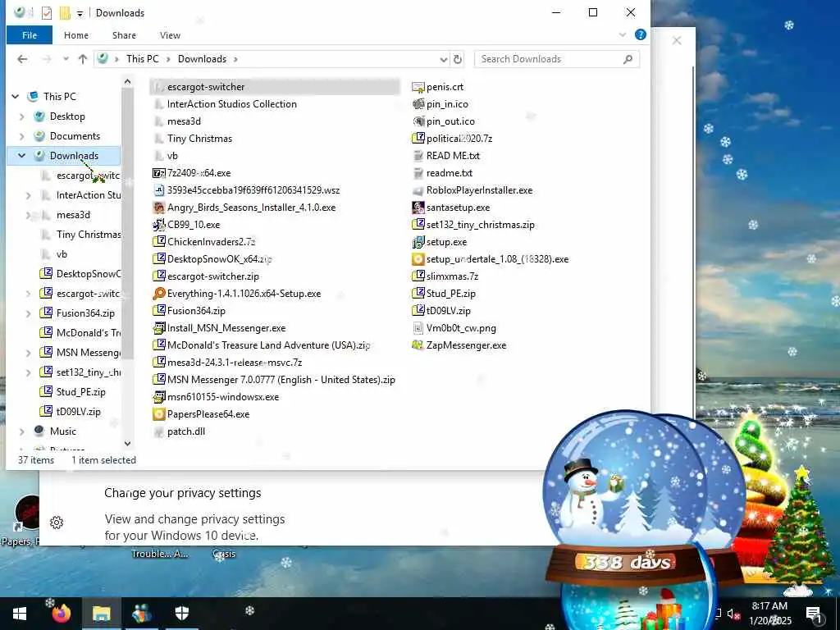Open the File menu
This screenshot has width=840, height=630.
click(30, 35)
